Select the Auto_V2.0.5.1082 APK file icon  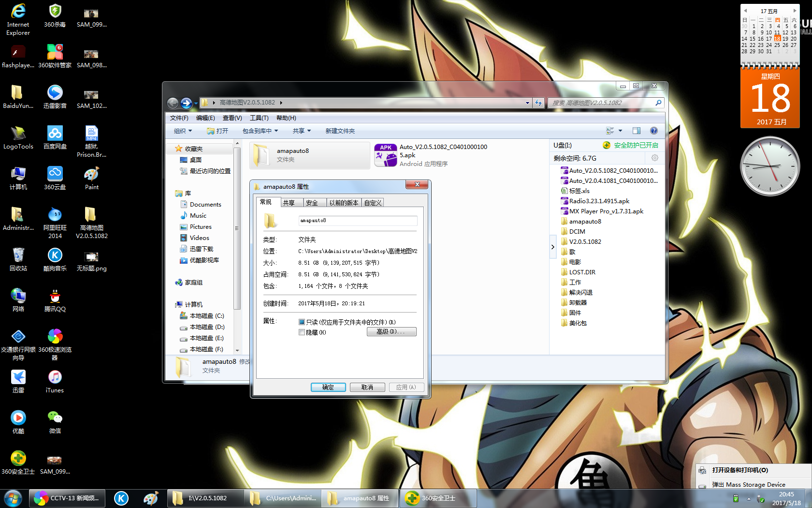[386, 155]
